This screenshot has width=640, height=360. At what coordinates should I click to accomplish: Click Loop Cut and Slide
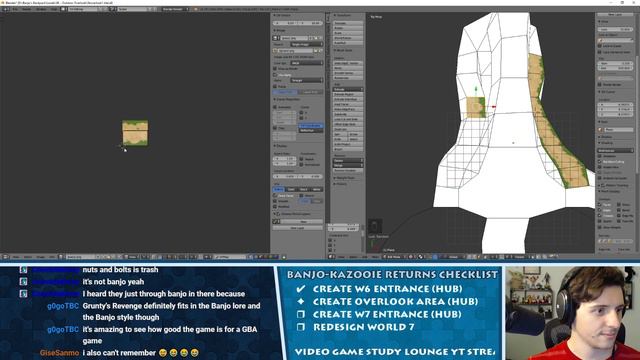coord(348,119)
